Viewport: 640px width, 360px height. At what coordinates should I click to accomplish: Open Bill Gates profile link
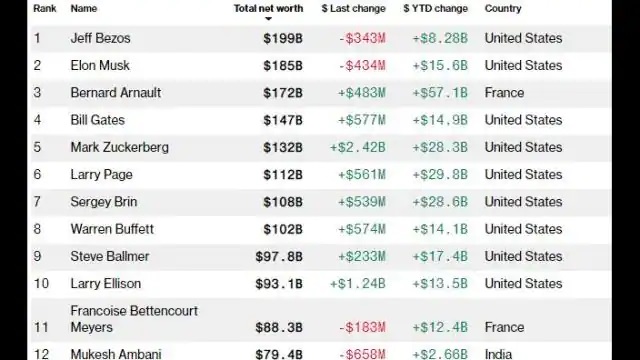click(x=98, y=120)
